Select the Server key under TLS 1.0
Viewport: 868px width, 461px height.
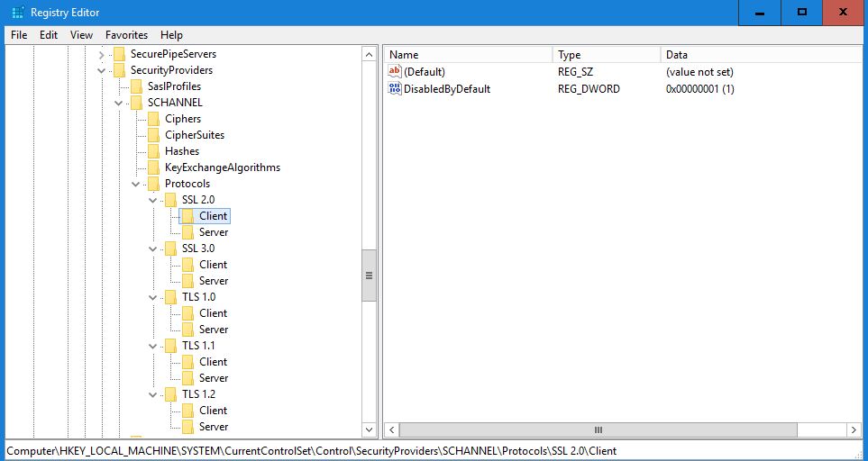(213, 330)
